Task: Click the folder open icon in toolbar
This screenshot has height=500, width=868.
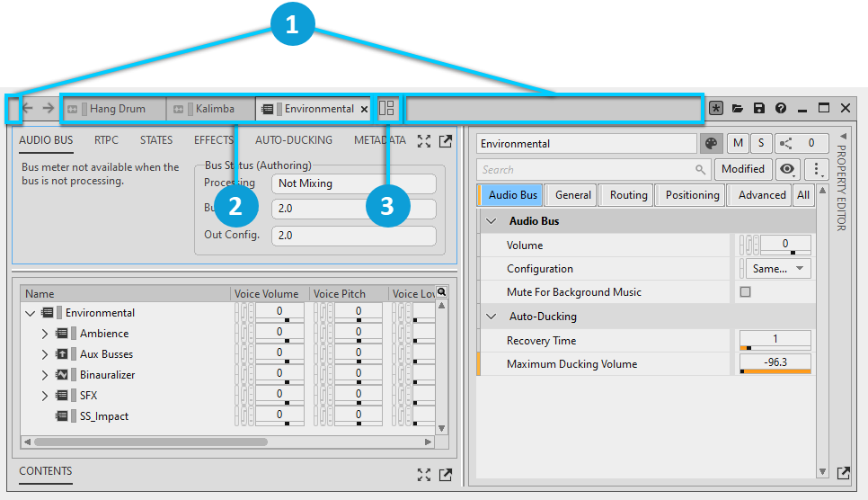Action: [738, 109]
